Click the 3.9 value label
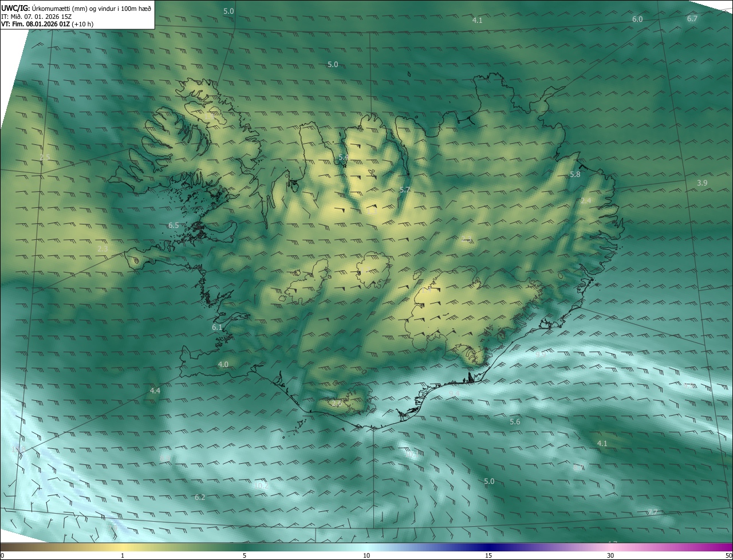Viewport: 733px width, 560px height. (x=702, y=183)
